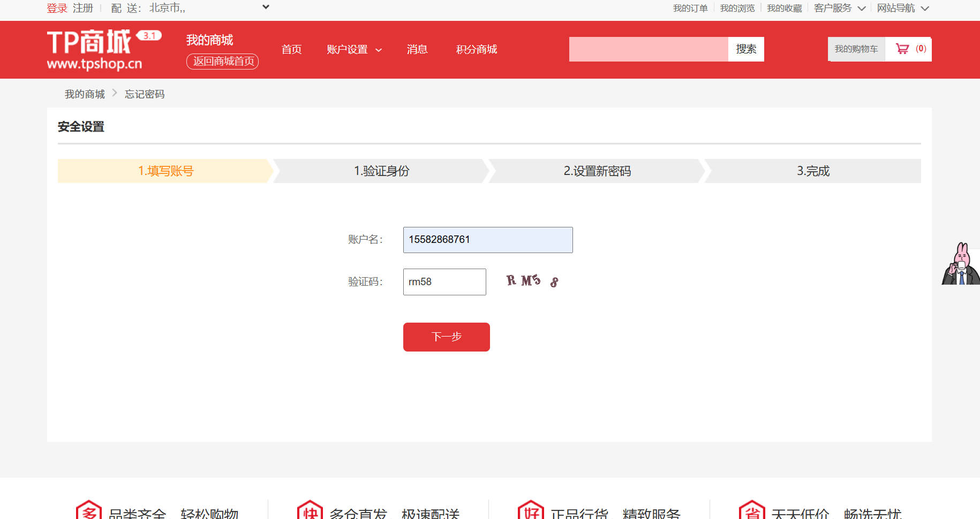Click the 搜索 search button
This screenshot has width=980, height=519.
pyautogui.click(x=745, y=49)
